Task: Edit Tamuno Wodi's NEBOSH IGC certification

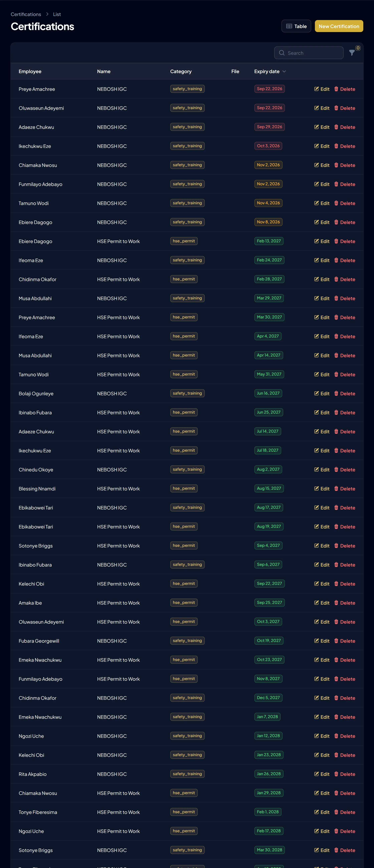Action: point(322,203)
